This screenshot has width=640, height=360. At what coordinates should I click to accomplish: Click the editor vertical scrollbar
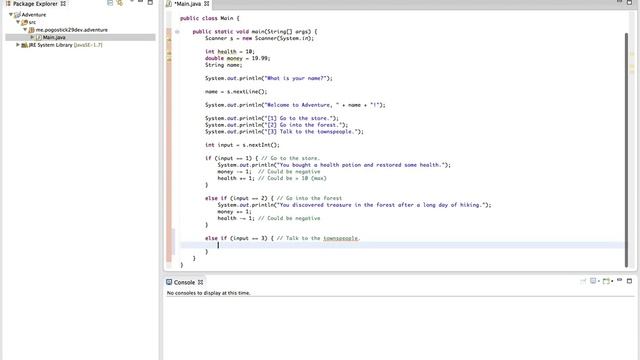pos(627,150)
